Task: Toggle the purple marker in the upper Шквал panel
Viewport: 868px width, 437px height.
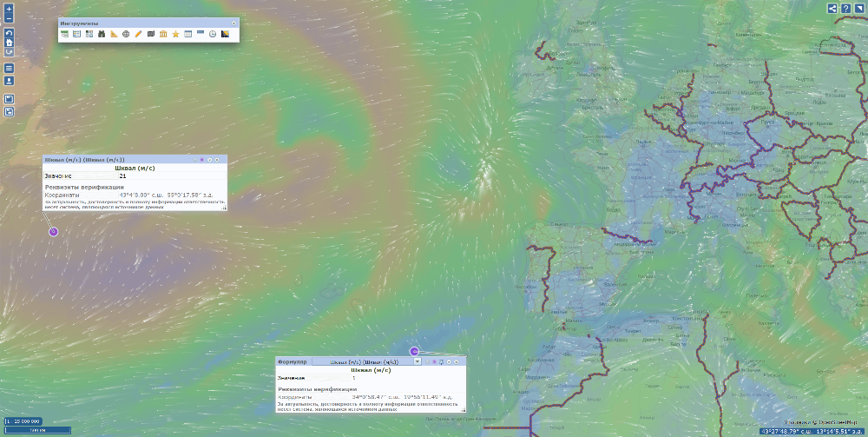Action: point(202,160)
